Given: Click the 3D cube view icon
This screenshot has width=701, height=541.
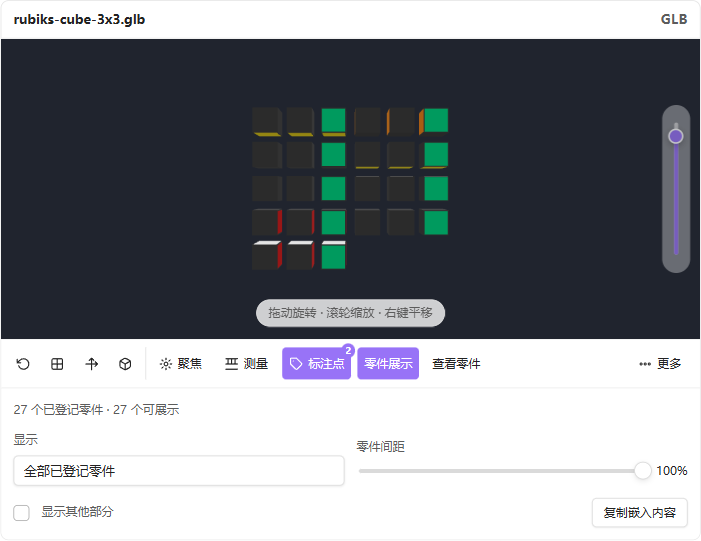Looking at the screenshot, I should (x=125, y=364).
